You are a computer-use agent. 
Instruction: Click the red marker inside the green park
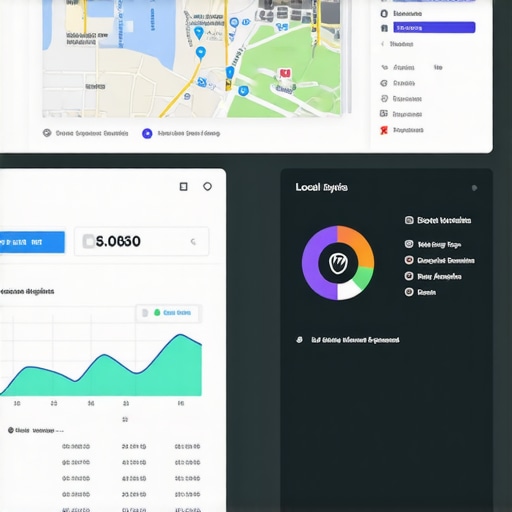(x=285, y=73)
